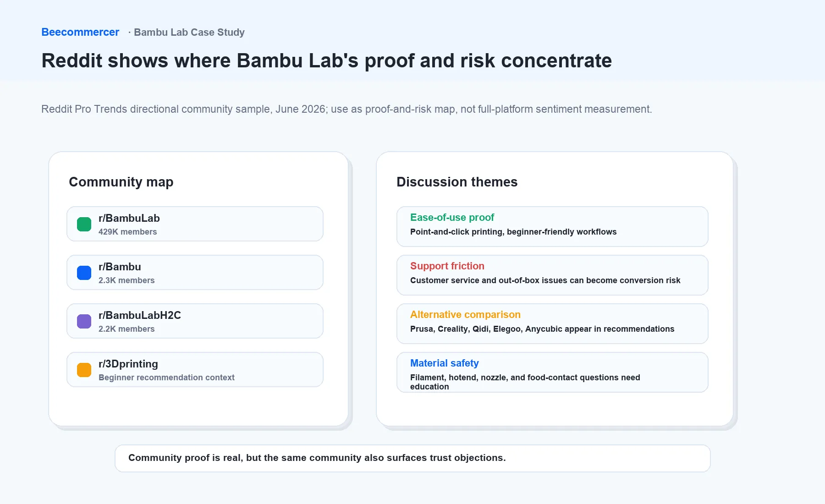
Task: Select the Discussion themes panel title
Action: tap(457, 182)
